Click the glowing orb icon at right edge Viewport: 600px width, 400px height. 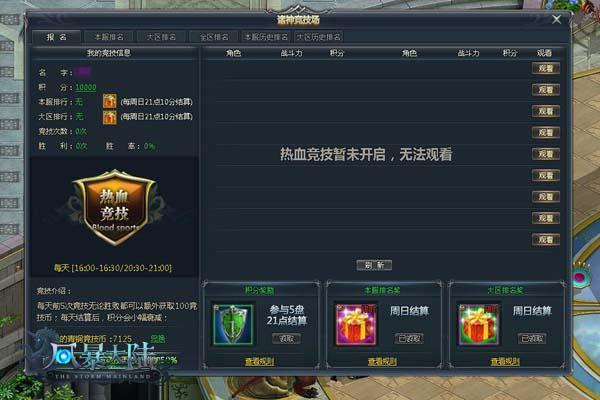(x=582, y=276)
